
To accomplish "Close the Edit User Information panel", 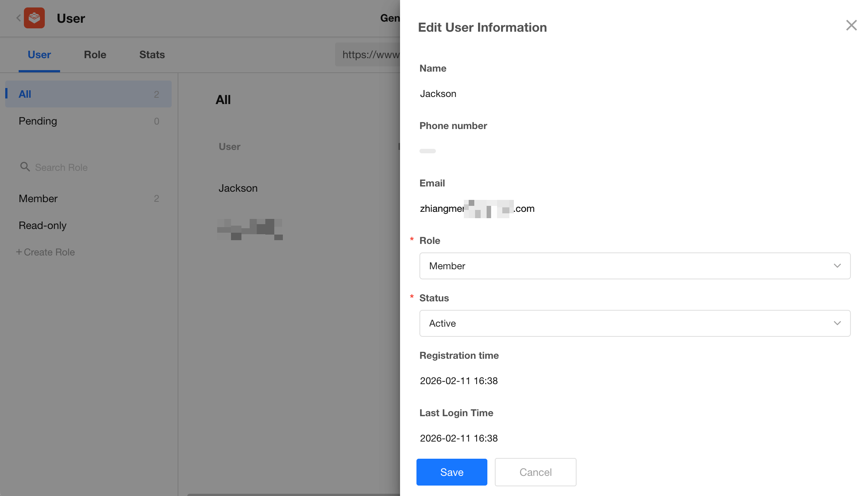I will pyautogui.click(x=851, y=25).
